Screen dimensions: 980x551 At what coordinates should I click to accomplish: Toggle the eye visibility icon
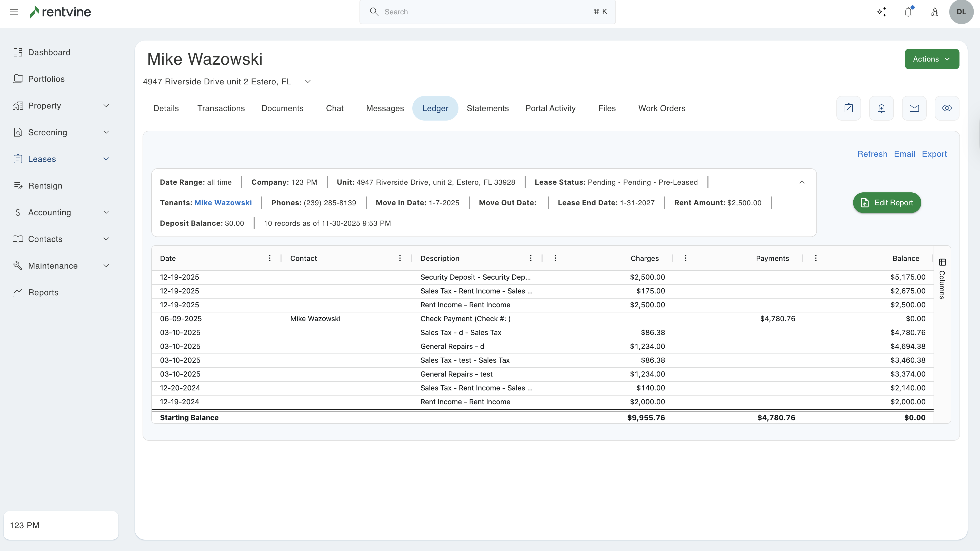(947, 109)
